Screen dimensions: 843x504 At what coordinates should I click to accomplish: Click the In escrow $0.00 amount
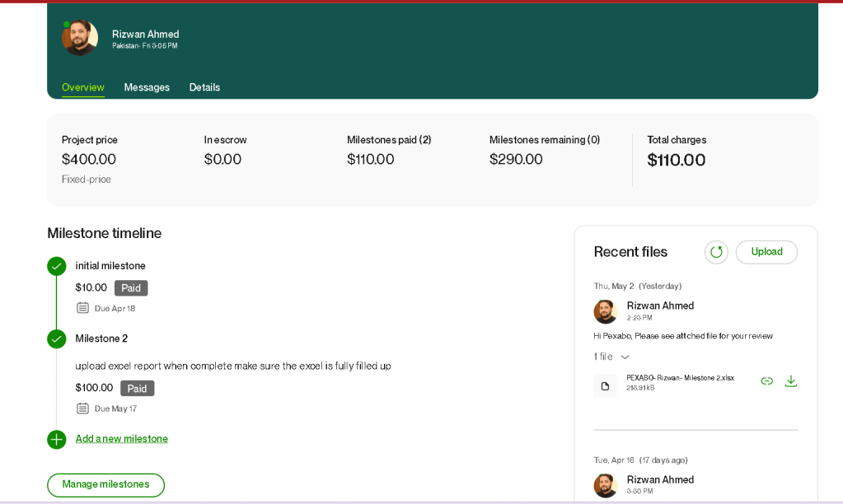pyautogui.click(x=222, y=159)
